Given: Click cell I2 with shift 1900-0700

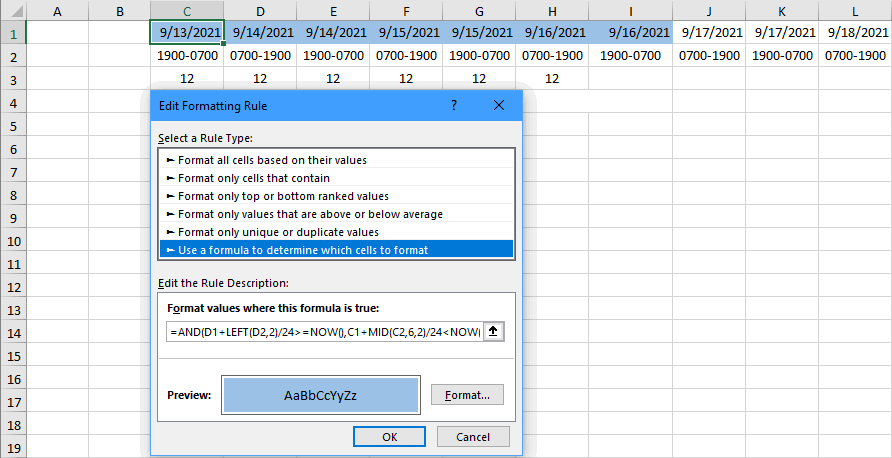Looking at the screenshot, I should click(630, 56).
